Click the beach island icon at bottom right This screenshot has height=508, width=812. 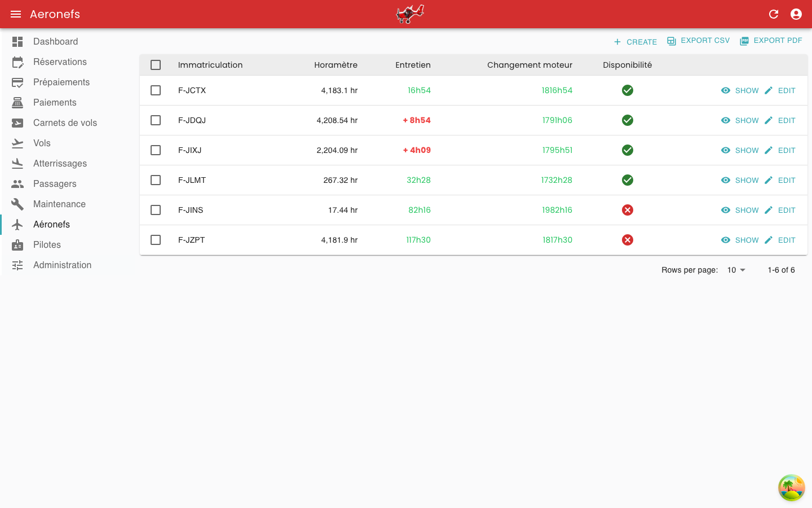click(791, 488)
